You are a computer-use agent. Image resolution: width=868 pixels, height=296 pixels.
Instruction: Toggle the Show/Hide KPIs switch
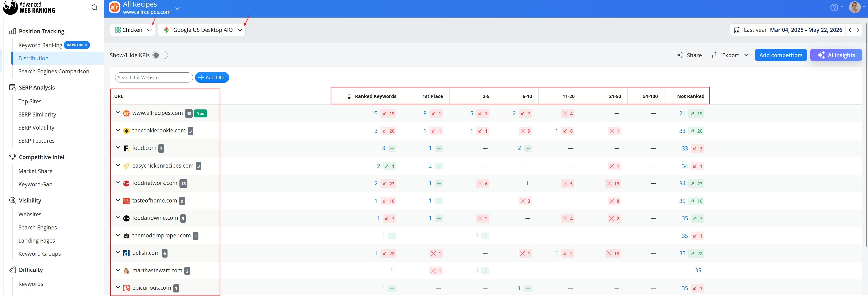coord(160,55)
